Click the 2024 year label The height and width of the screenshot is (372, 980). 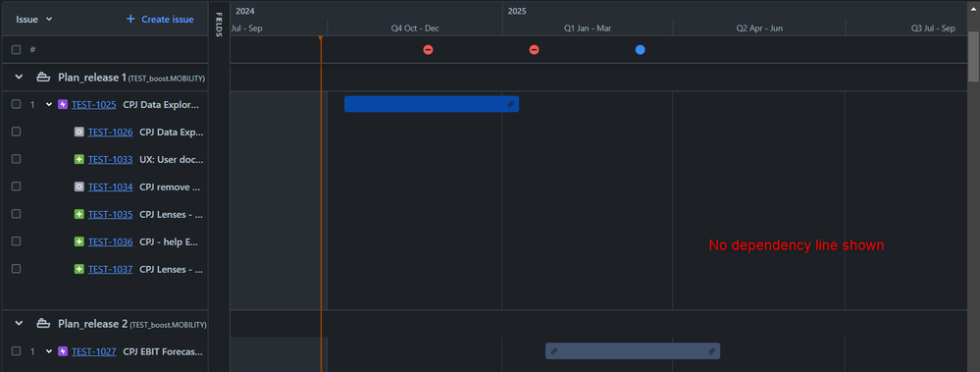[x=245, y=11]
